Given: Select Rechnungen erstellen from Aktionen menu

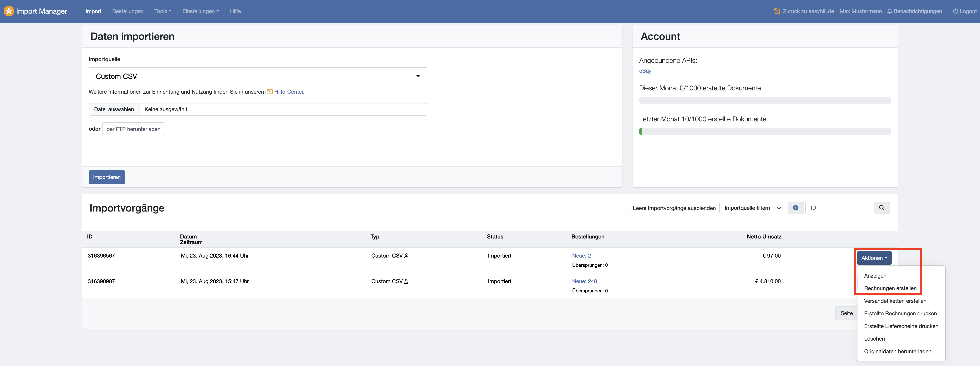Looking at the screenshot, I should point(890,288).
